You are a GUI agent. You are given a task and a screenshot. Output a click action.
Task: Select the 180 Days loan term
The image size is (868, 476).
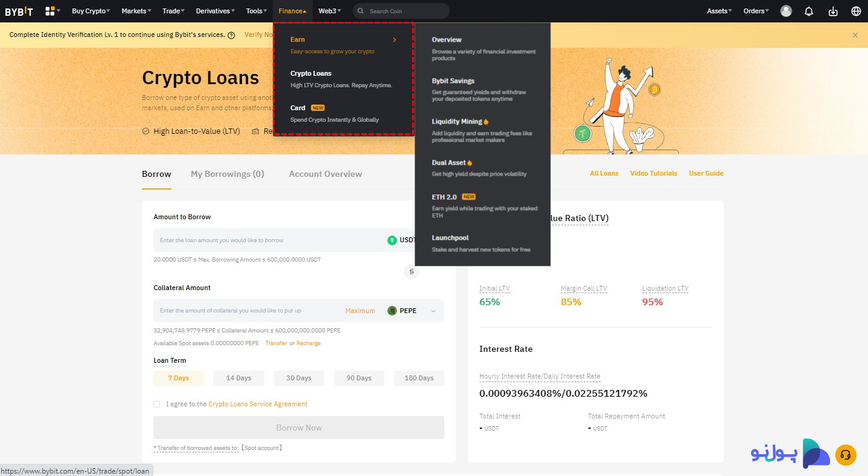coord(419,378)
